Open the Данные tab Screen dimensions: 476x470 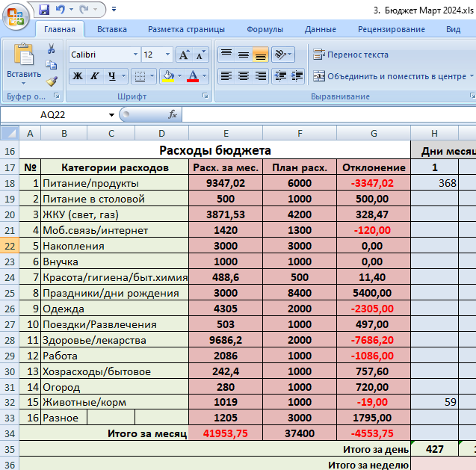(321, 29)
